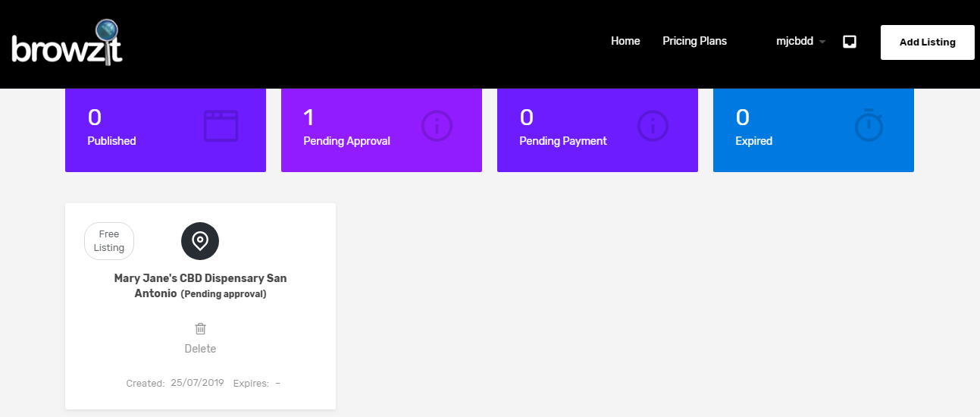Expand the mjcbdd user dropdown
Screen dimensions: 980x417
click(x=800, y=42)
